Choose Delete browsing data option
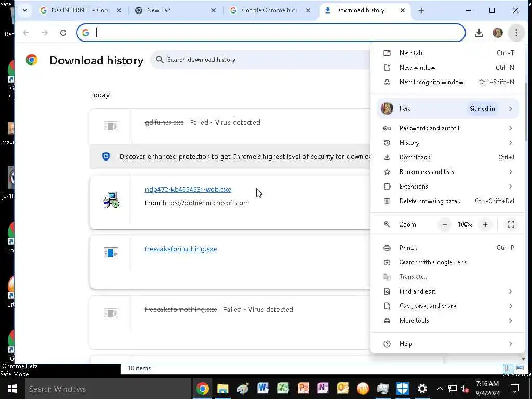 448,201
